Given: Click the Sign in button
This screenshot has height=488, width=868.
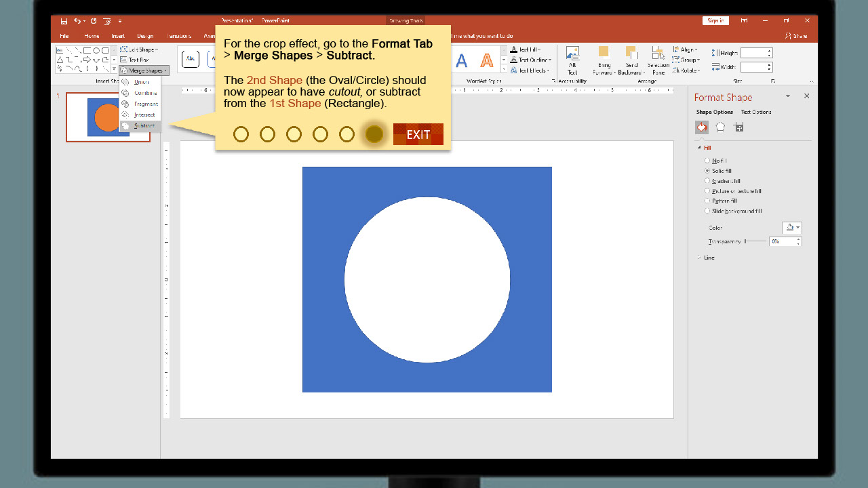Looking at the screenshot, I should click(x=715, y=21).
